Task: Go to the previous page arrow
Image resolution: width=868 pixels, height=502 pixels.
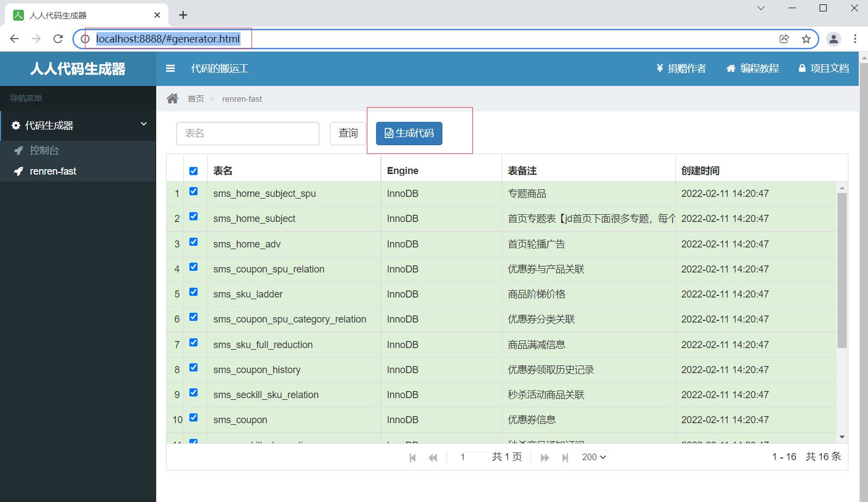Action: (x=433, y=457)
